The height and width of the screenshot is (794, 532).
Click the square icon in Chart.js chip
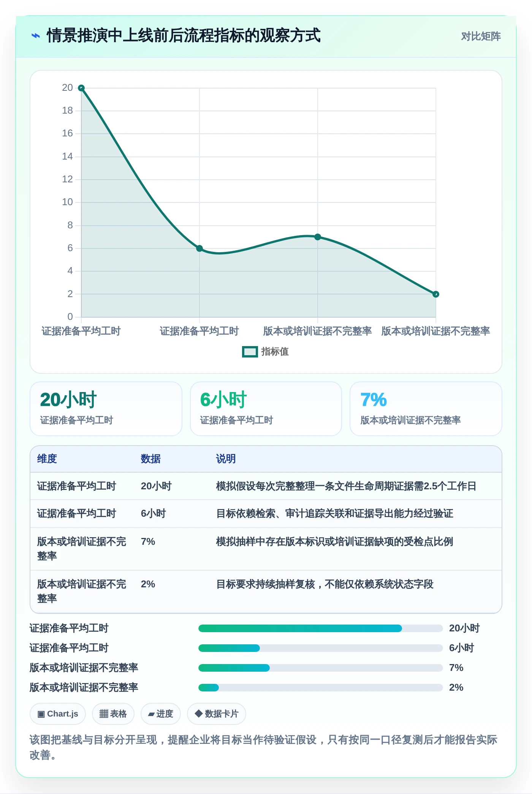[x=41, y=714]
